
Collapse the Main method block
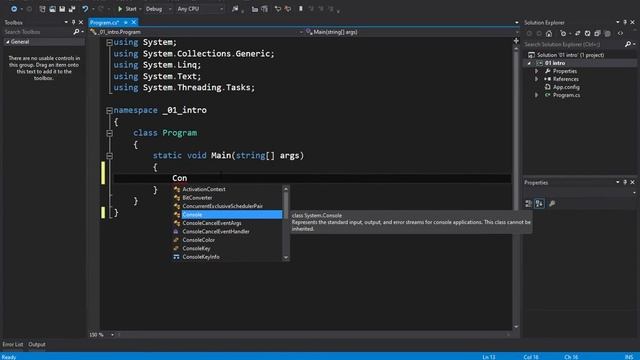[109, 156]
